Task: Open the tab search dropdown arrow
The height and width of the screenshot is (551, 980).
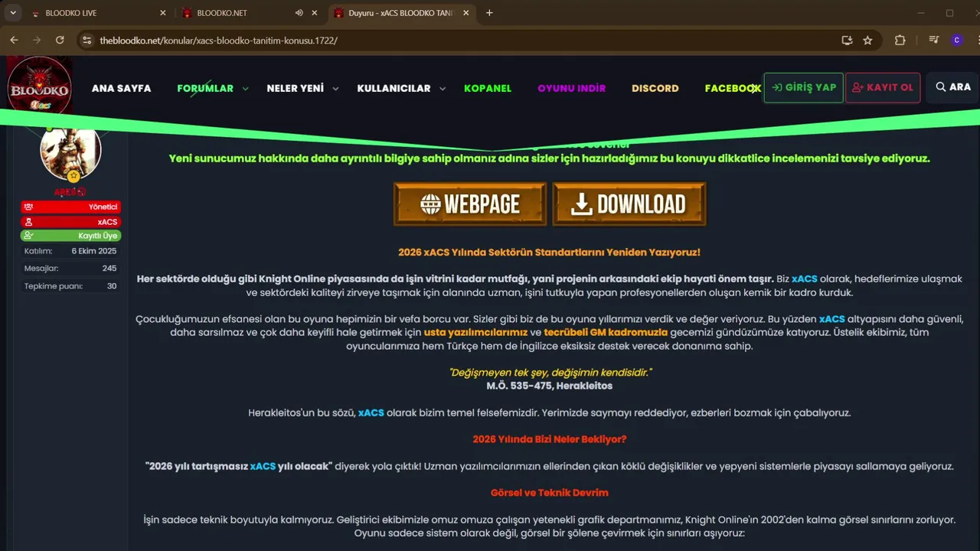Action: point(12,13)
